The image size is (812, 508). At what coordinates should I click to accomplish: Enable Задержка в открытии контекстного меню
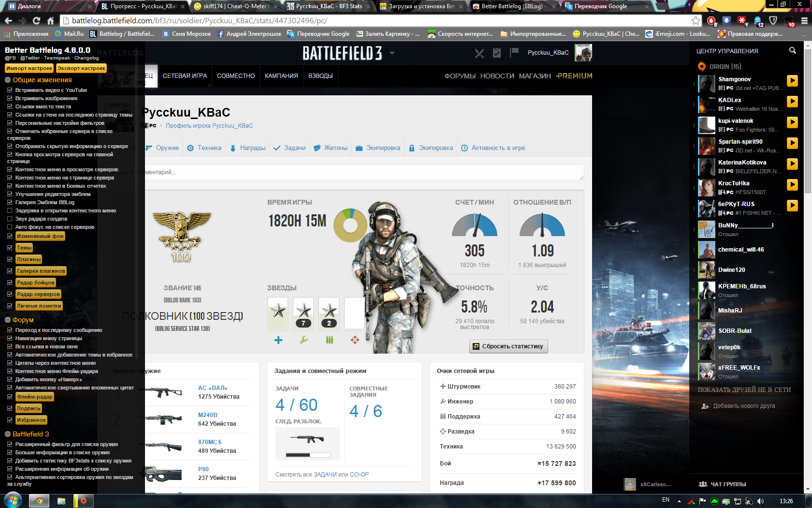[x=10, y=210]
